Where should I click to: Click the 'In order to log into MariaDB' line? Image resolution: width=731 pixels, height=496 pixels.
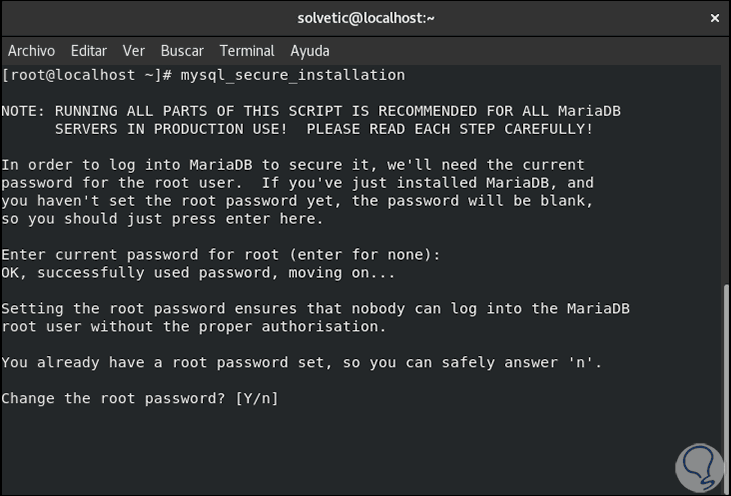point(293,165)
